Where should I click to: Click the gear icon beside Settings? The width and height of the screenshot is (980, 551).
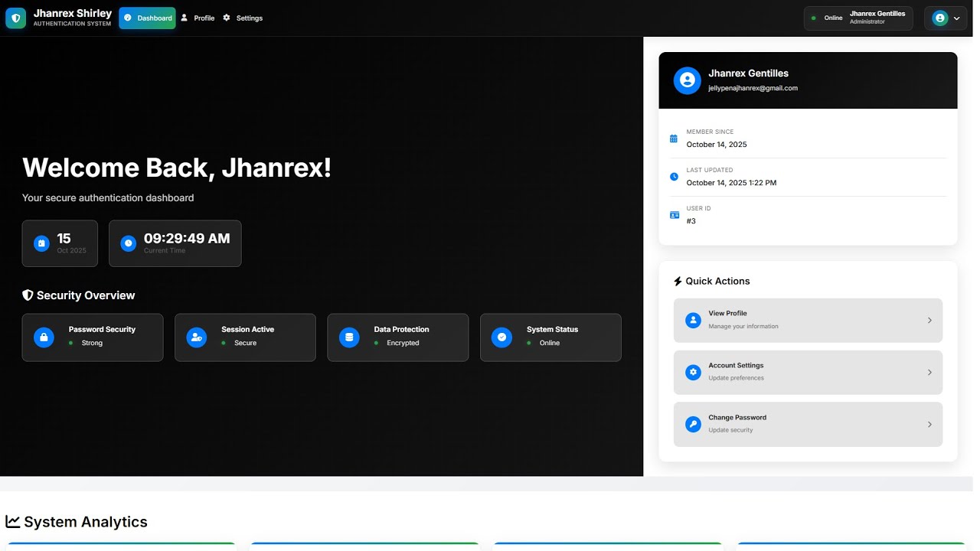pos(227,18)
